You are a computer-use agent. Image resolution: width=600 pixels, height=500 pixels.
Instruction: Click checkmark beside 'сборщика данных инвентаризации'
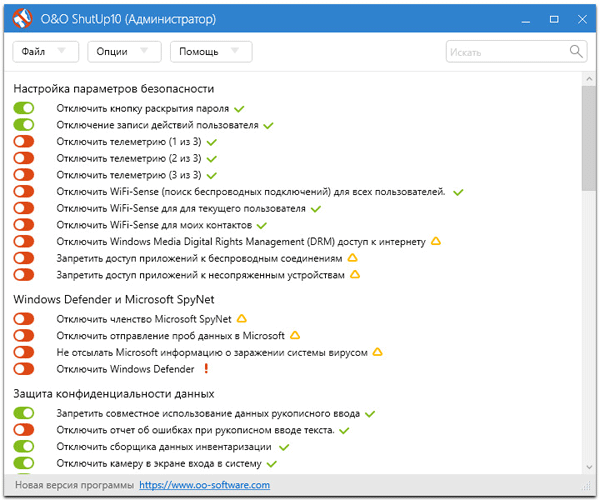pos(284,447)
